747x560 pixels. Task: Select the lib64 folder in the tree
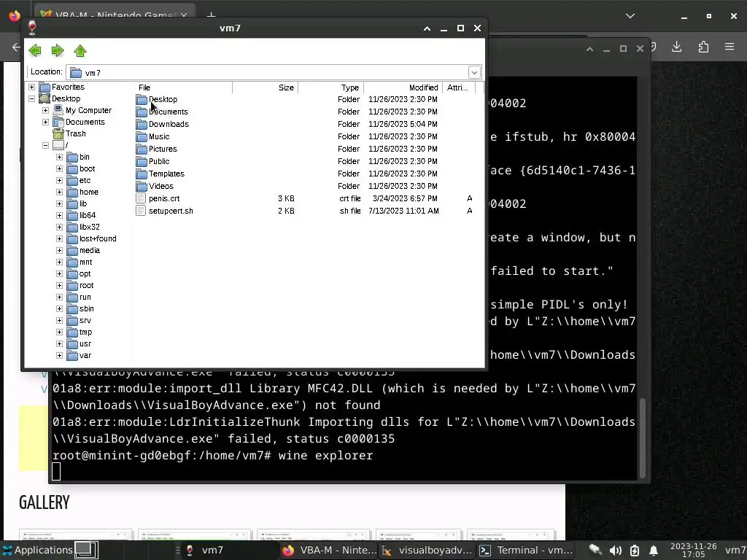(88, 215)
